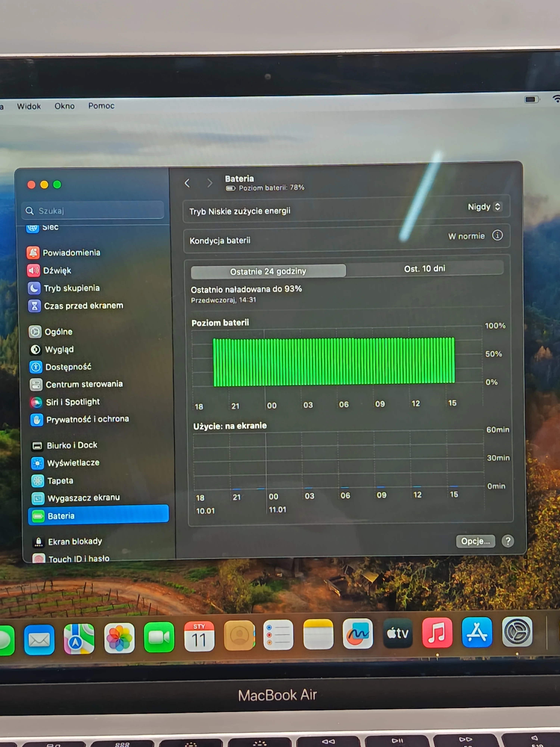Open Wyświetlacze display settings
560x747 pixels.
pos(73,463)
